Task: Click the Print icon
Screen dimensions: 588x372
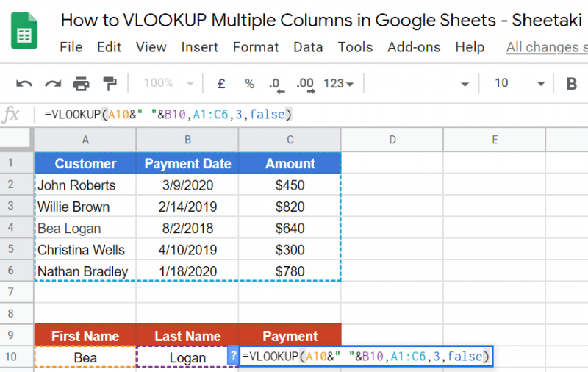Action: coord(81,84)
